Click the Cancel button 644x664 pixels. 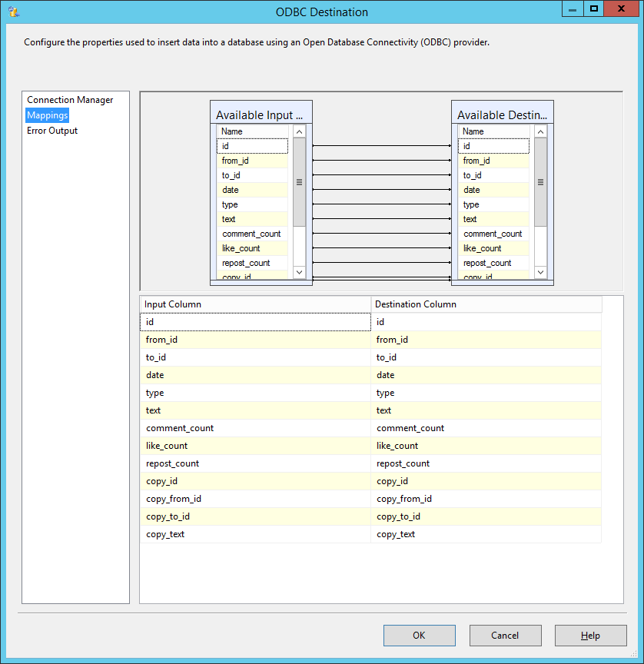pos(505,635)
